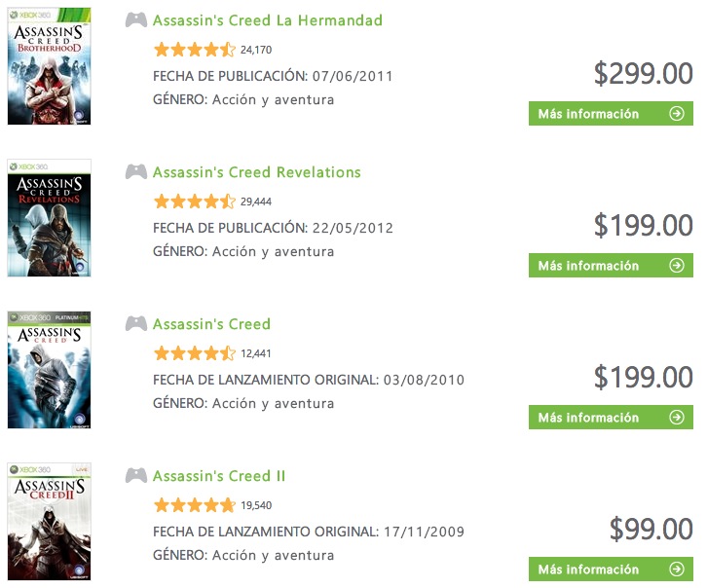
Task: Select the Platinum Hits Assassin's Creed cover
Action: click(x=49, y=370)
